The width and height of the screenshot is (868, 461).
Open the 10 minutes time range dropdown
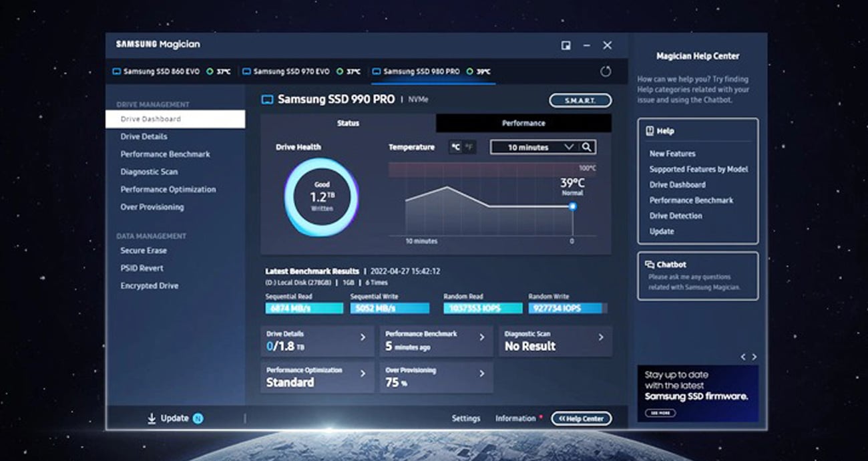(535, 147)
